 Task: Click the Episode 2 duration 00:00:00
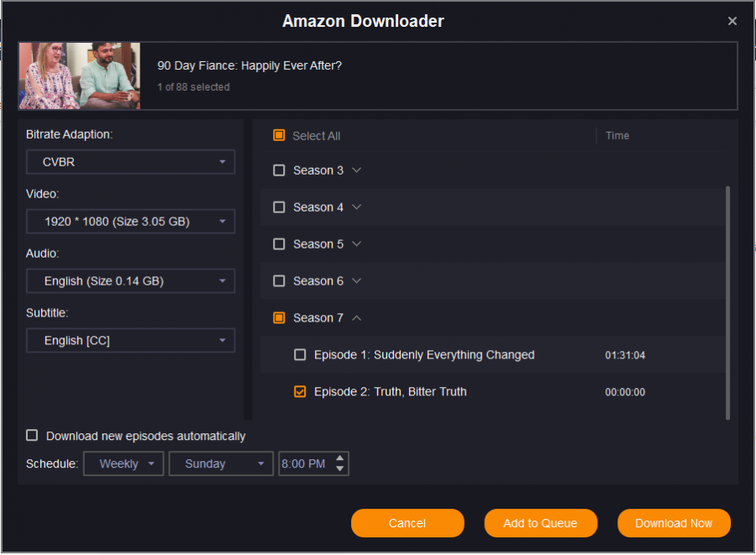pyautogui.click(x=625, y=392)
